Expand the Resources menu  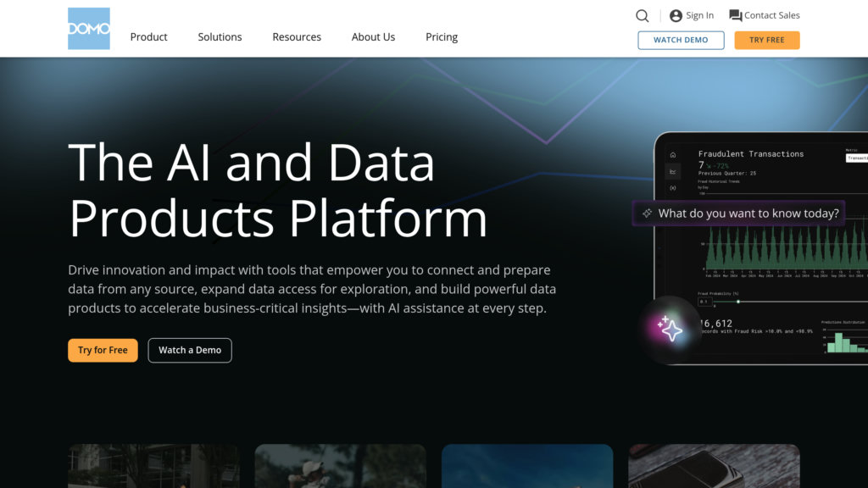297,37
